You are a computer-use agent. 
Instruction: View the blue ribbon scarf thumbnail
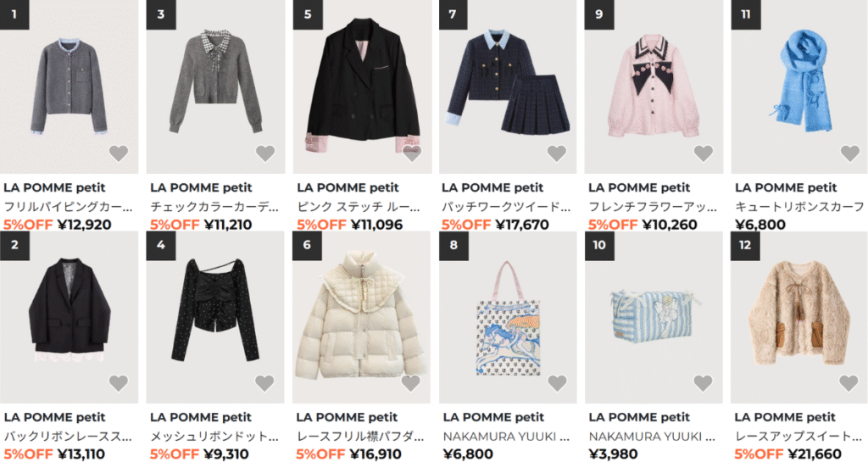coord(799,86)
